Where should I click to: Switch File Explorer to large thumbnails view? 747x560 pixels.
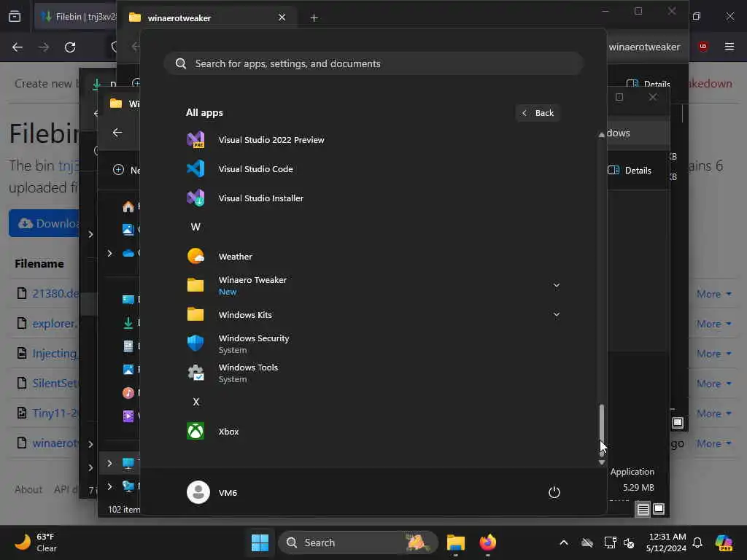659,509
